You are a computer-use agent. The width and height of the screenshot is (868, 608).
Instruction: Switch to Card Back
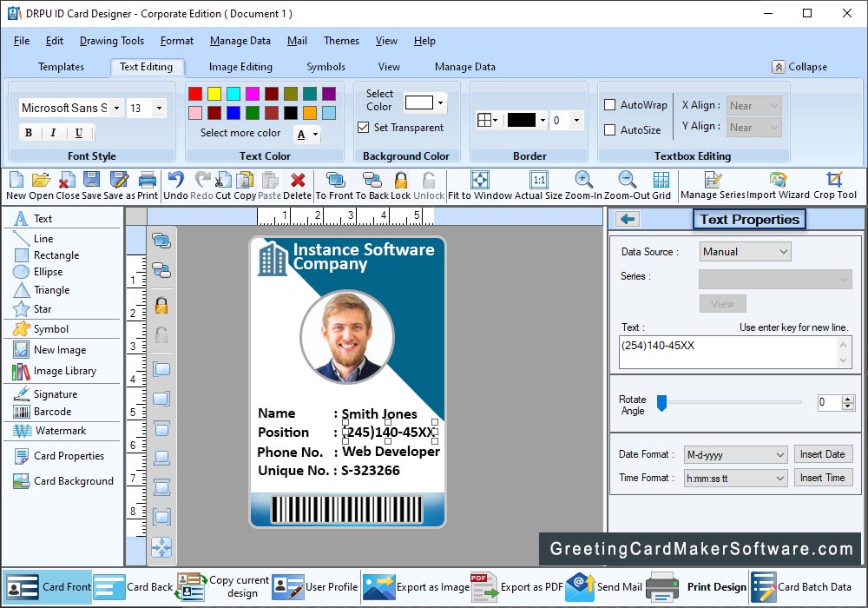point(134,587)
